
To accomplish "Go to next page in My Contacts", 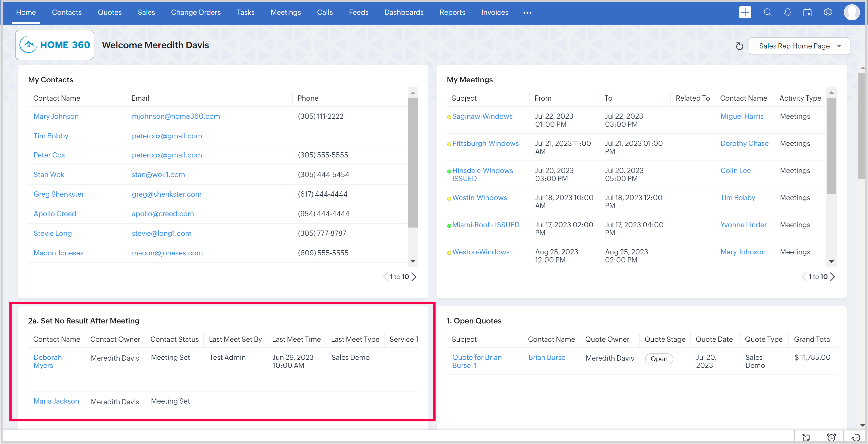I will [414, 277].
